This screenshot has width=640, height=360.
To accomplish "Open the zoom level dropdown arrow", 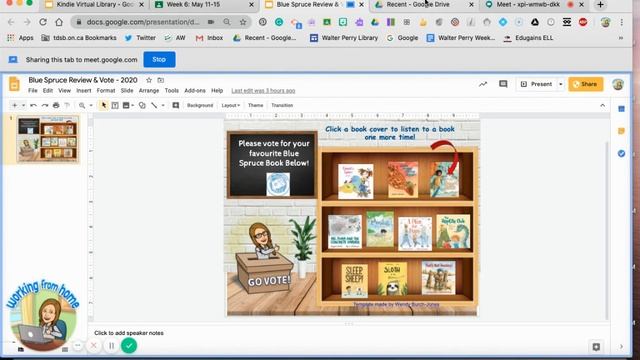I will point(91,105).
